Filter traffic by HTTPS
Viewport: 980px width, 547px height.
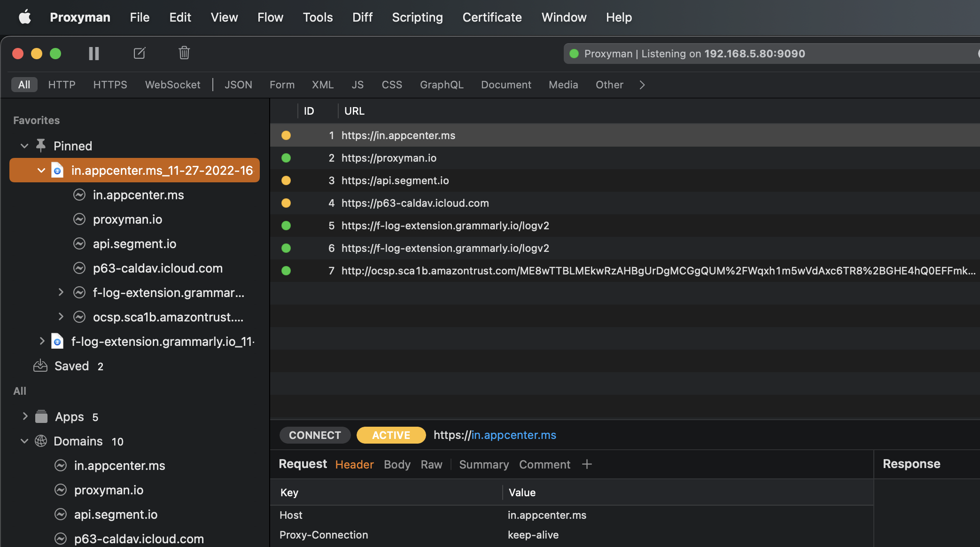point(110,85)
